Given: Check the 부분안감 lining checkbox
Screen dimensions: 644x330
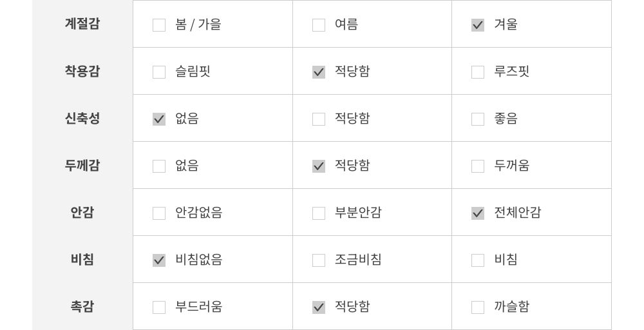Looking at the screenshot, I should tap(319, 213).
